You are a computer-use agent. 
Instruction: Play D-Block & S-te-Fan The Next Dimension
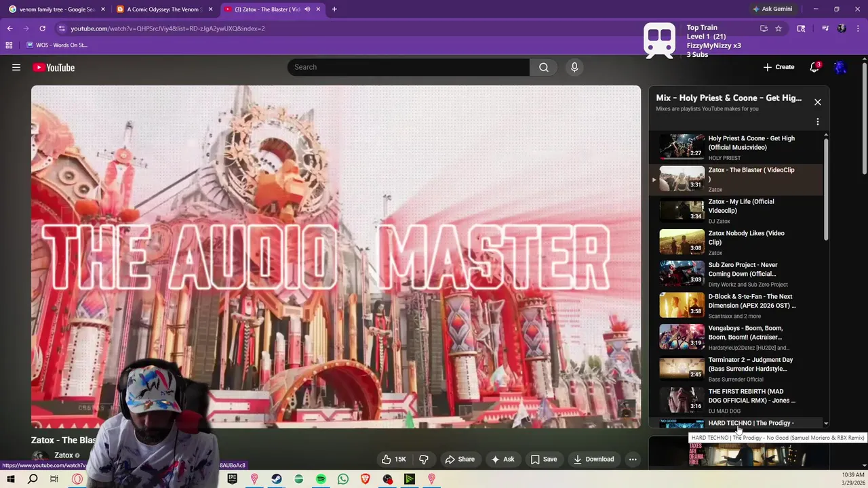click(736, 306)
